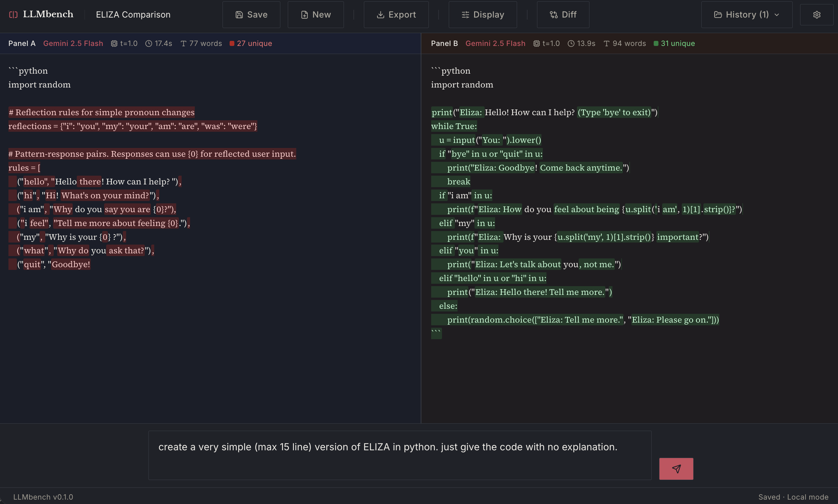838x504 pixels.
Task: Click Panel A temperature chip icon
Action: point(114,44)
